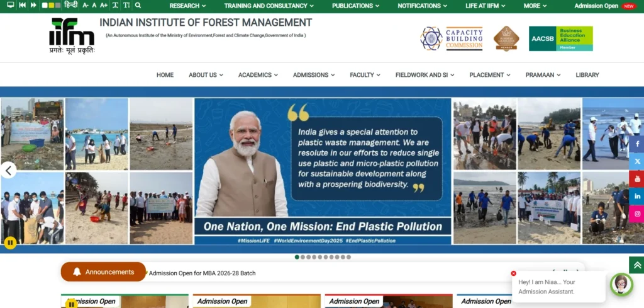Screen dimensions: 644x308
Task: Expand the MORE dropdown in top bar
Action: 535,6
